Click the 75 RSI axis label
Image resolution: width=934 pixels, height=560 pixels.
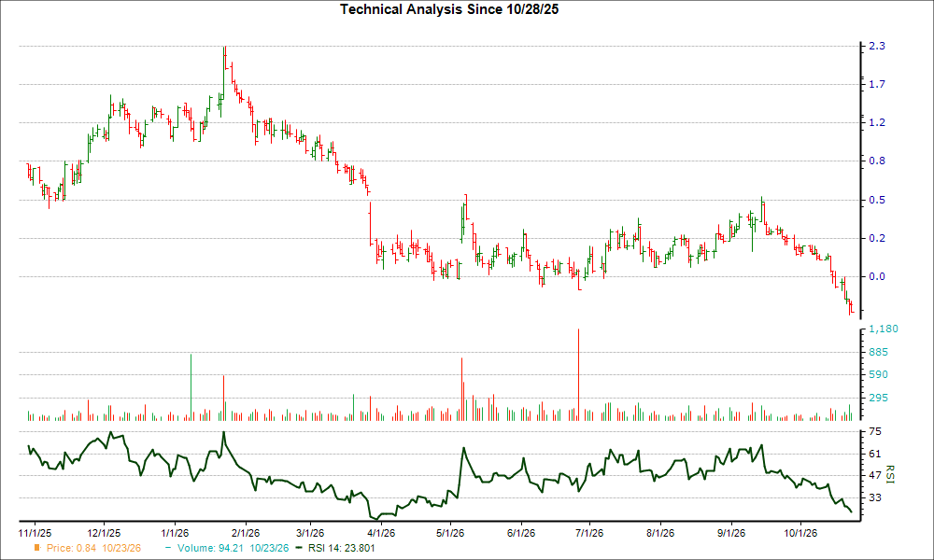[875, 432]
